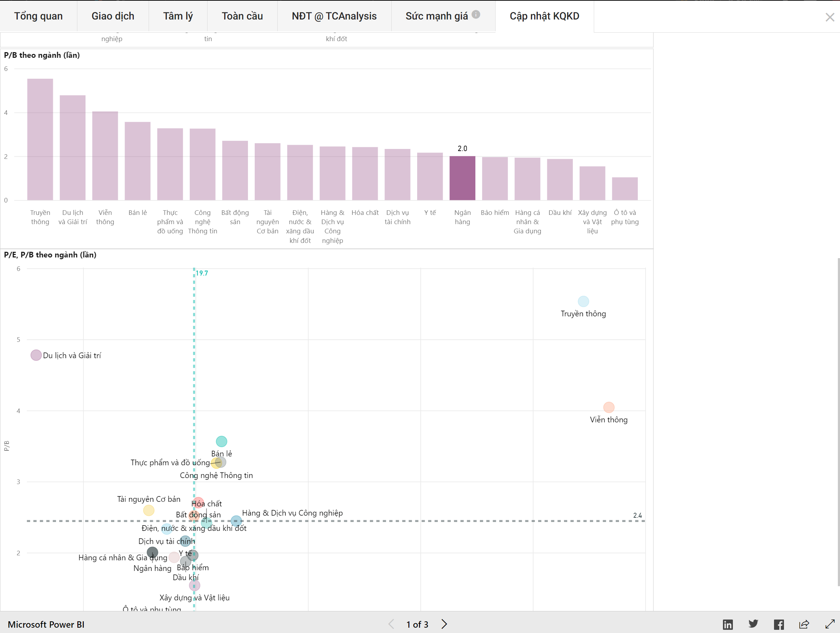Select the Toàn cầu tab
Screen dimensions: 840x633
[242, 16]
